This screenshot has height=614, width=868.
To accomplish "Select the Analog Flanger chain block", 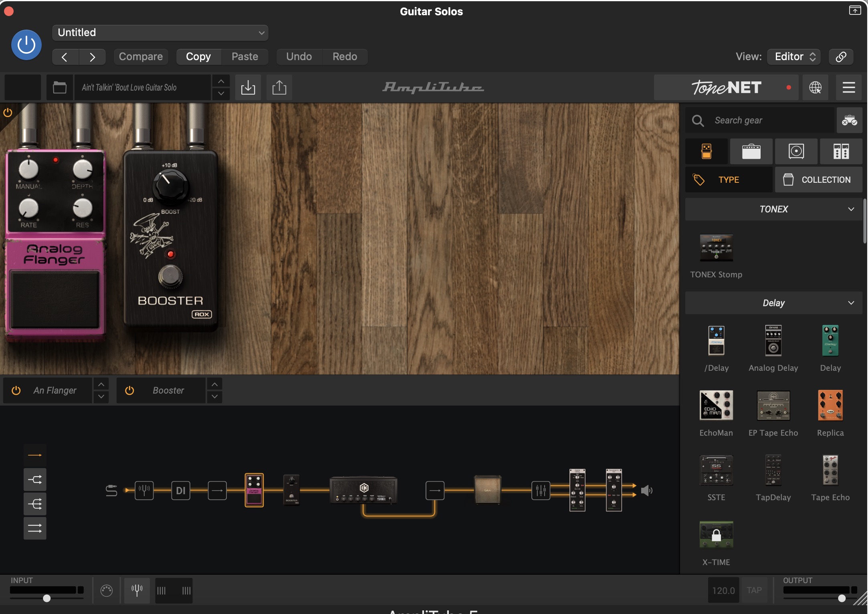I will click(254, 490).
